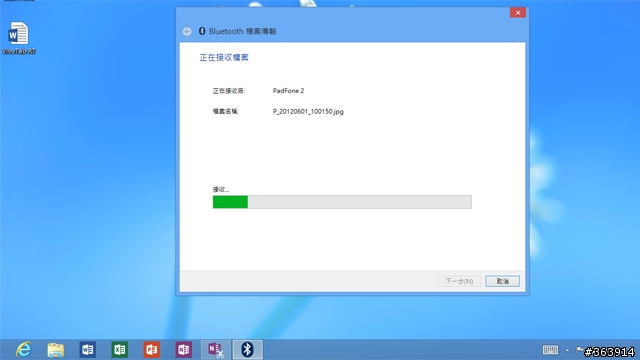Click the 接收... status label
Image resolution: width=640 pixels, height=360 pixels.
(x=221, y=189)
